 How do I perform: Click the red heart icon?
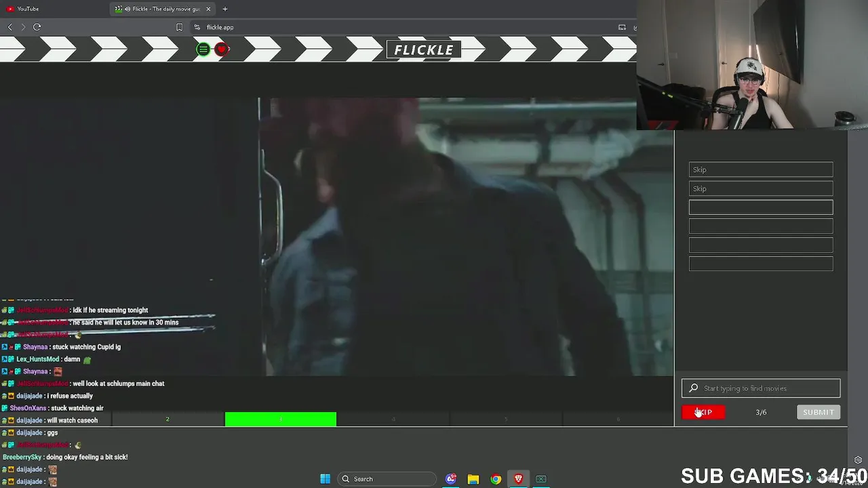coord(221,49)
